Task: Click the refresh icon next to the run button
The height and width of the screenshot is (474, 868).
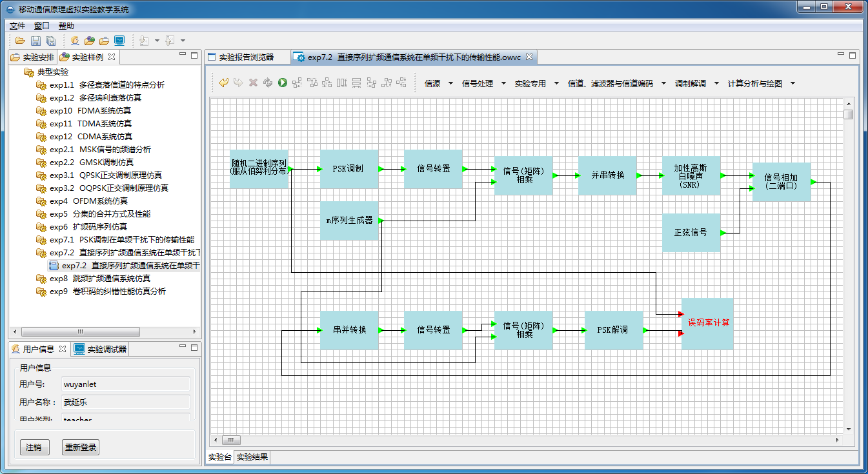Action: [x=268, y=83]
